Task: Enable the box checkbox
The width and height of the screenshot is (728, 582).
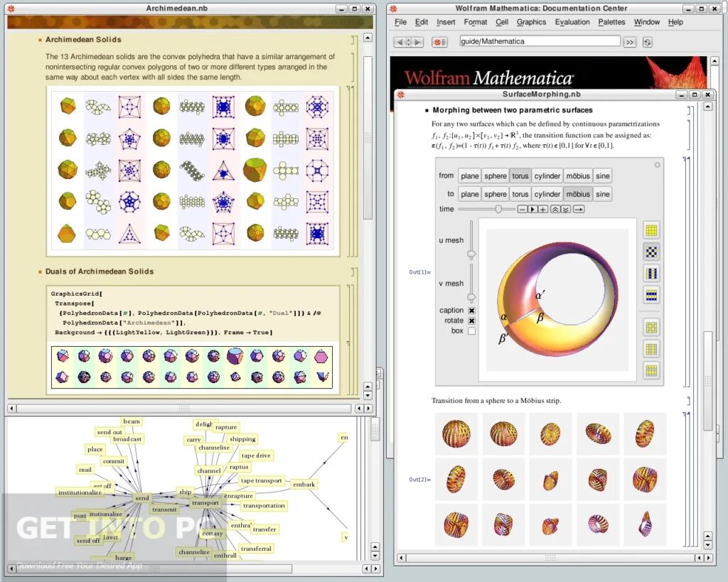Action: pyautogui.click(x=472, y=331)
